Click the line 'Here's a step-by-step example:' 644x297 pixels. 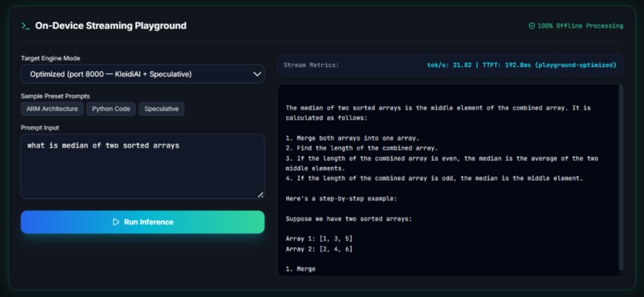[341, 199]
